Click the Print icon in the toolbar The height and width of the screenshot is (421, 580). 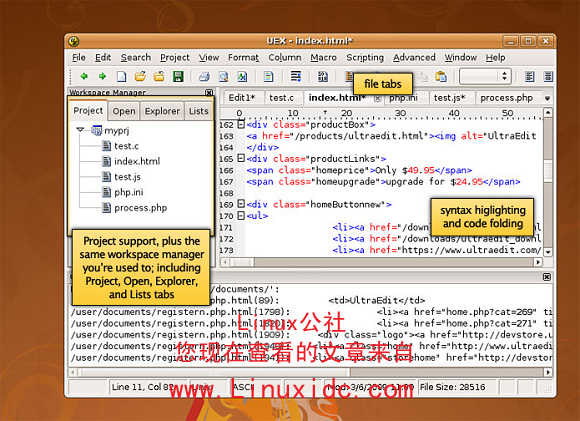204,76
